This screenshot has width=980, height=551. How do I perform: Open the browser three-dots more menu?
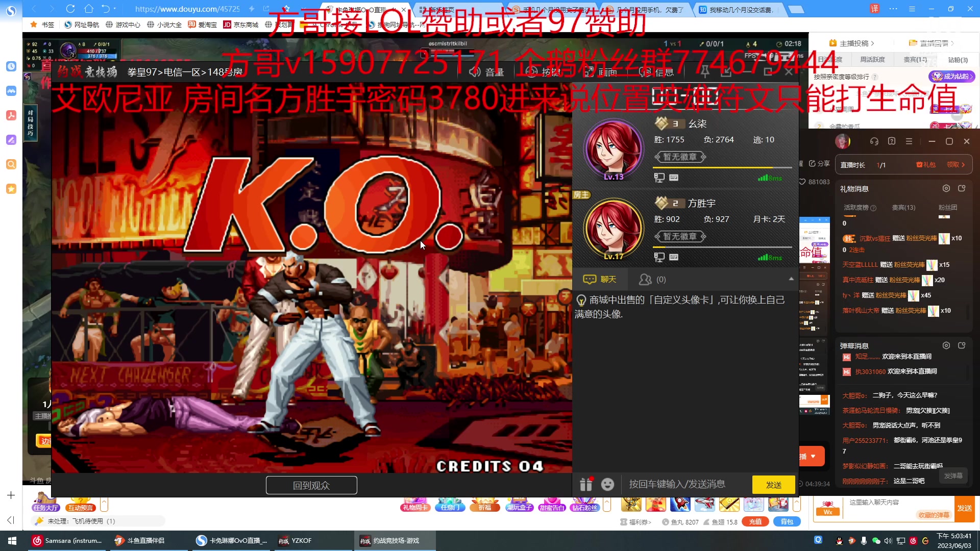(x=893, y=9)
